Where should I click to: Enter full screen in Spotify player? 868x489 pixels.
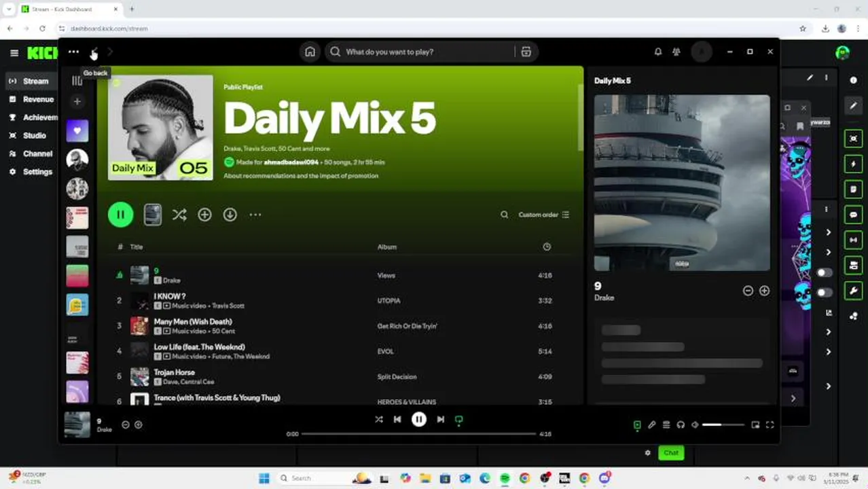click(x=770, y=424)
